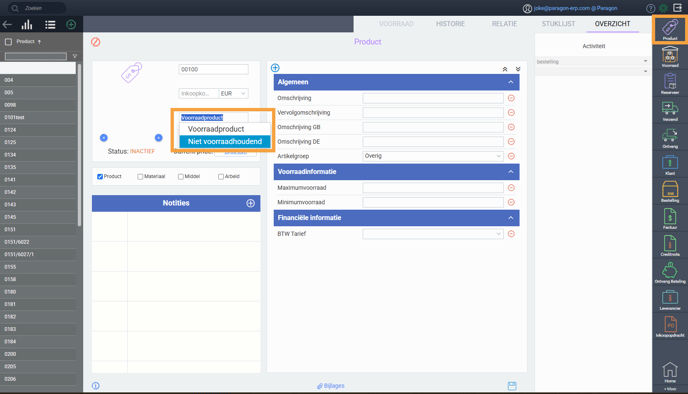Screen dimensions: 688x394
Task: Remove the Maximumvoorraad field minus icon
Action: [511, 188]
